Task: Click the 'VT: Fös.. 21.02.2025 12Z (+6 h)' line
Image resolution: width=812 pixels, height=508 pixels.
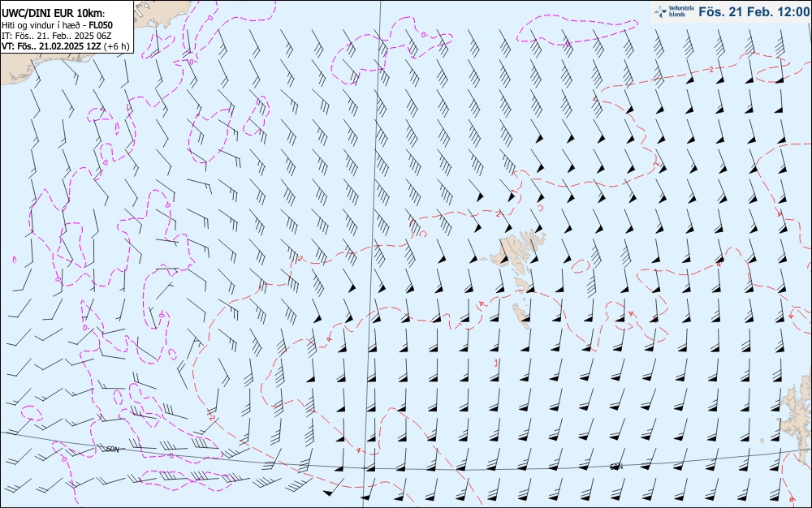Action: coord(65,46)
